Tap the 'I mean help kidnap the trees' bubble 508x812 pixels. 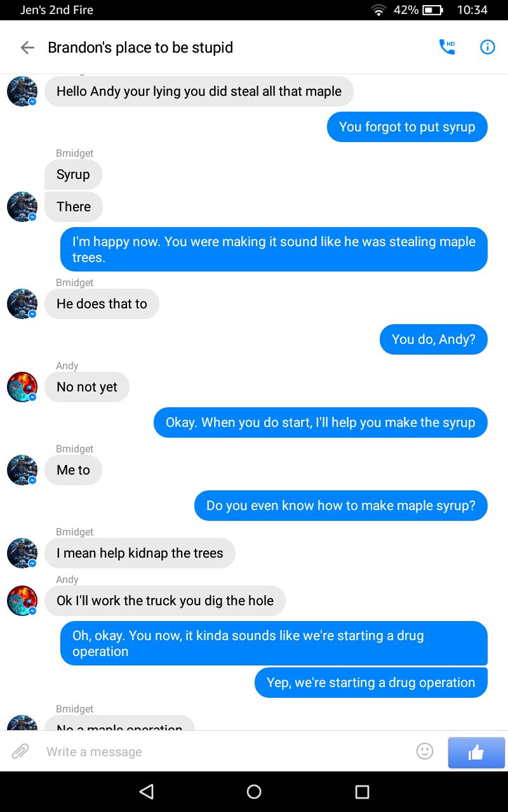point(140,553)
